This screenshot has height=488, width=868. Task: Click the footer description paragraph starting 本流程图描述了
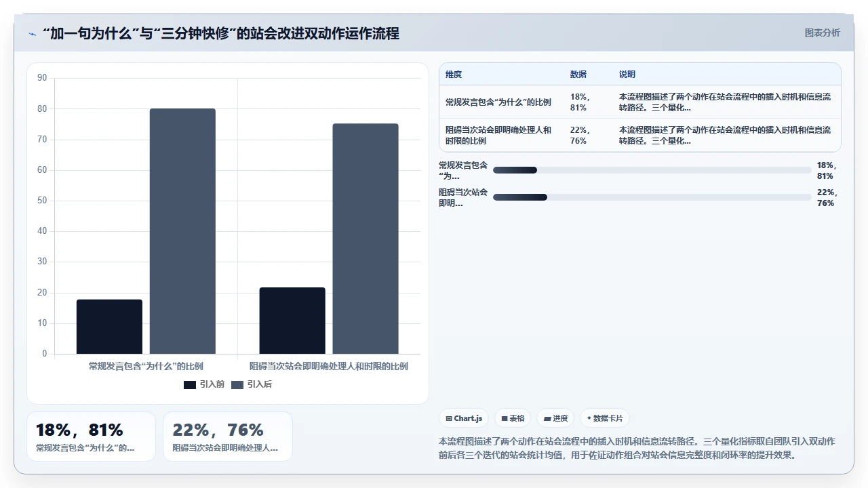(x=637, y=448)
